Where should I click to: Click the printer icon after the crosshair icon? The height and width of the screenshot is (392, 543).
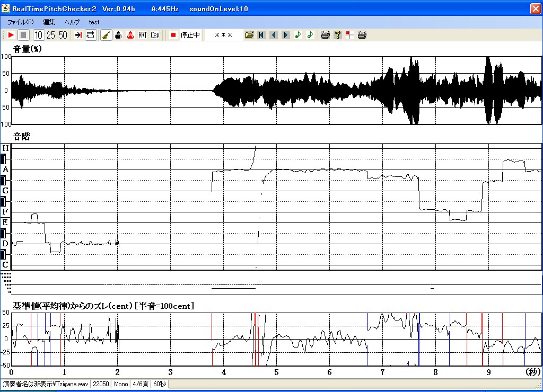pyautogui.click(x=362, y=35)
